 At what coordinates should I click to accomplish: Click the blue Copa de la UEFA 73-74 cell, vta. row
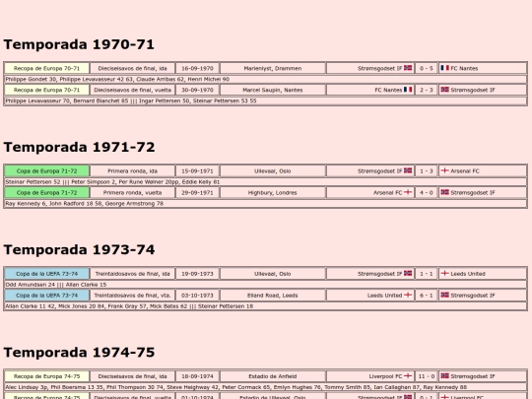[47, 296]
